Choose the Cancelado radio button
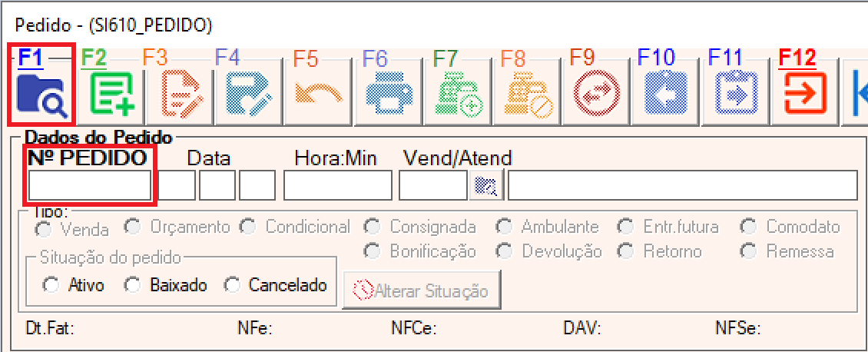This screenshot has width=868, height=352. 231,286
